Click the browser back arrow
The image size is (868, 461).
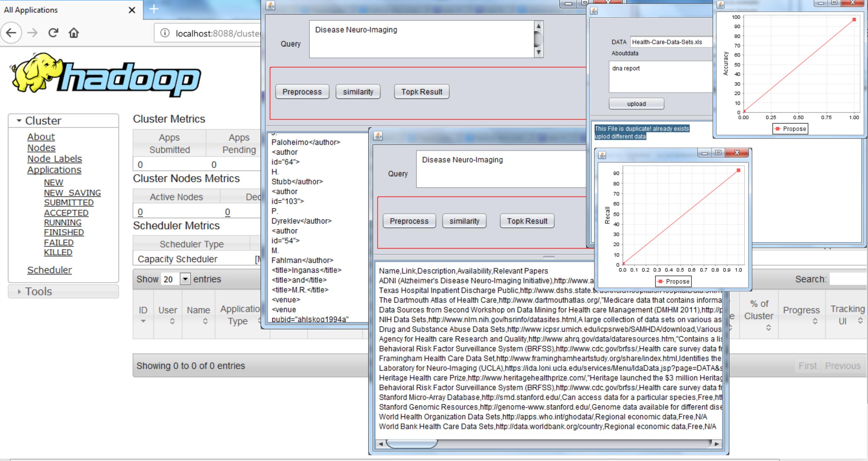click(x=11, y=33)
